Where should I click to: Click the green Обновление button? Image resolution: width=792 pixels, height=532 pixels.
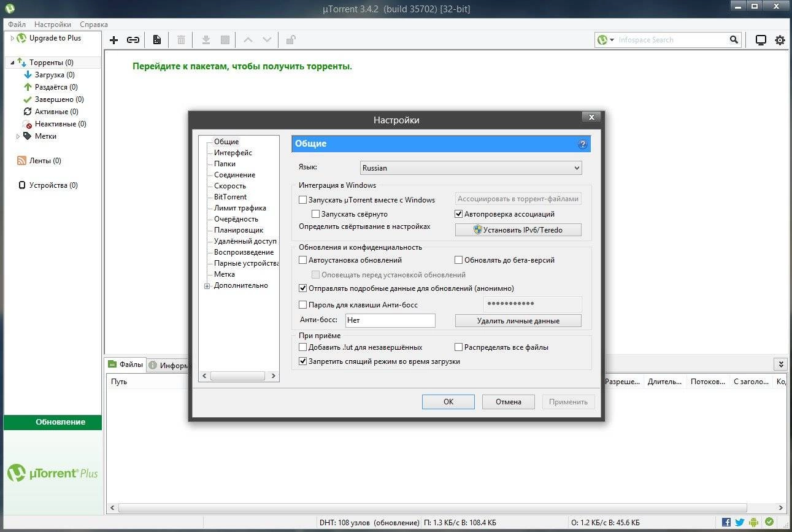point(53,422)
